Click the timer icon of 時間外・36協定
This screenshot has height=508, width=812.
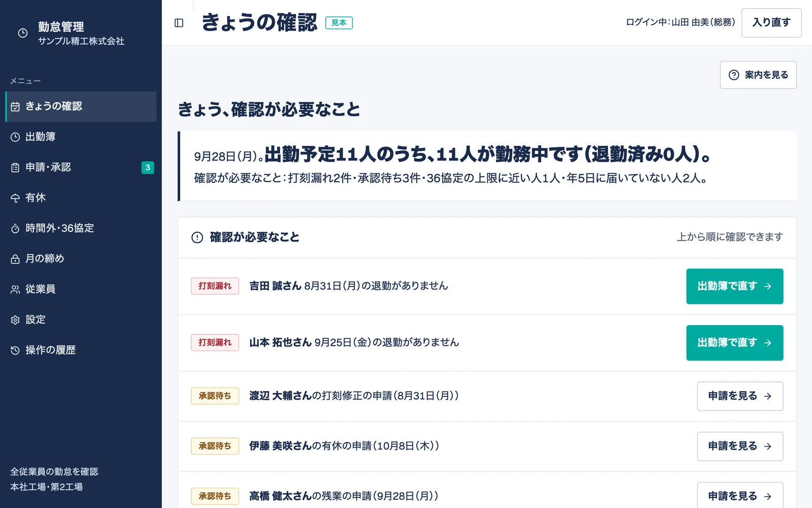point(15,229)
